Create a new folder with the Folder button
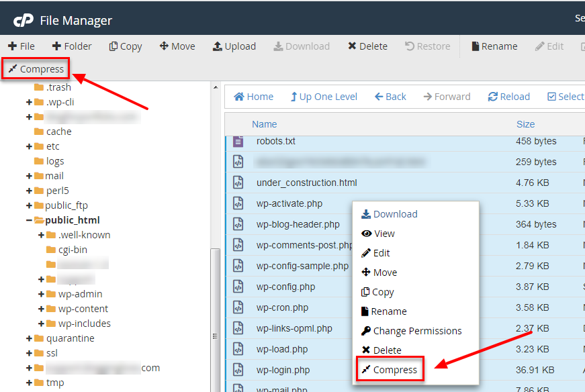 point(71,46)
